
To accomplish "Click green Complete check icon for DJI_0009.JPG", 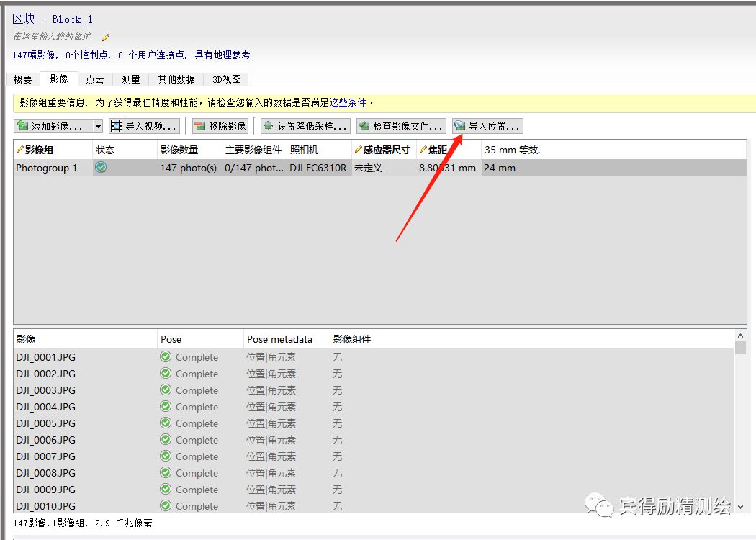I will [166, 489].
